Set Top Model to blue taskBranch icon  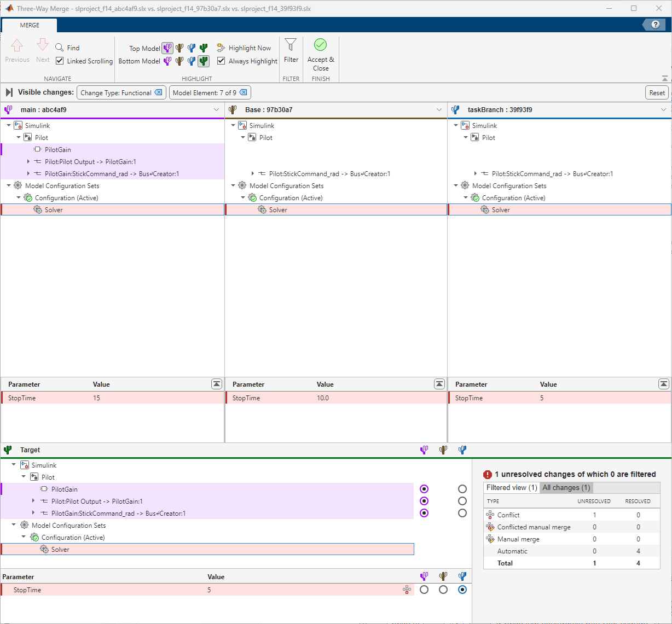tap(192, 48)
